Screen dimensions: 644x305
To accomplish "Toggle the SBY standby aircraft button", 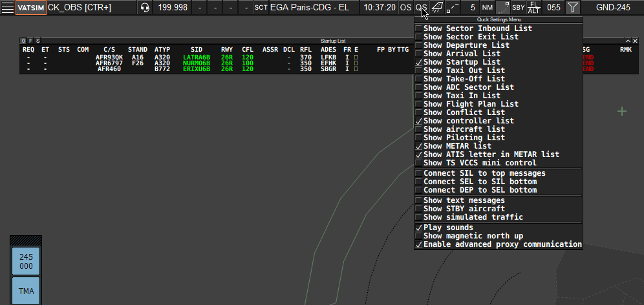I will (x=519, y=7).
